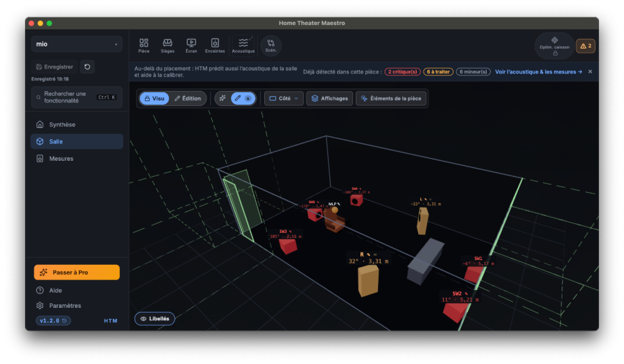Click the Rechercher une fonctionnalité search field
The height and width of the screenshot is (364, 624).
click(77, 97)
